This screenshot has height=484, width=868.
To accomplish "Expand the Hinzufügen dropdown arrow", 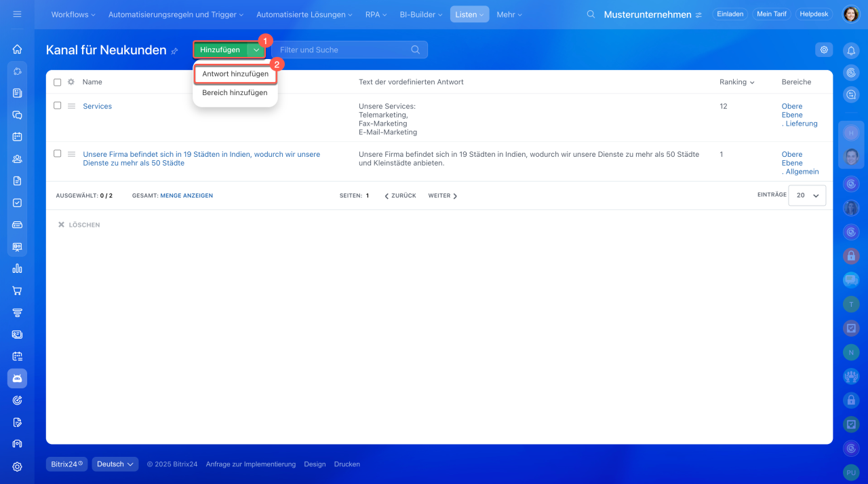I will 256,50.
